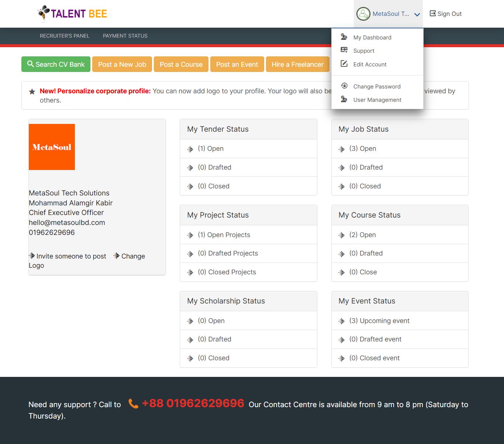The image size is (504, 444).
Task: Click the orange phone icon in footer
Action: point(133,403)
